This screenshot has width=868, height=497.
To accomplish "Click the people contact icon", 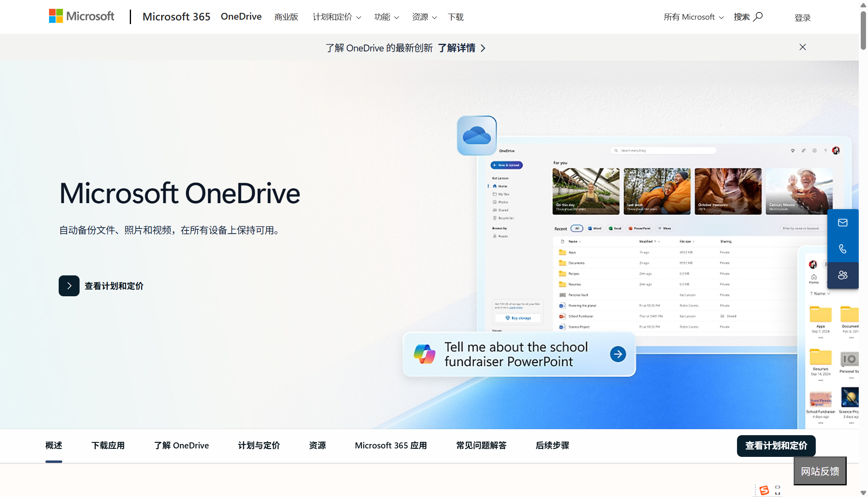I will tap(843, 275).
